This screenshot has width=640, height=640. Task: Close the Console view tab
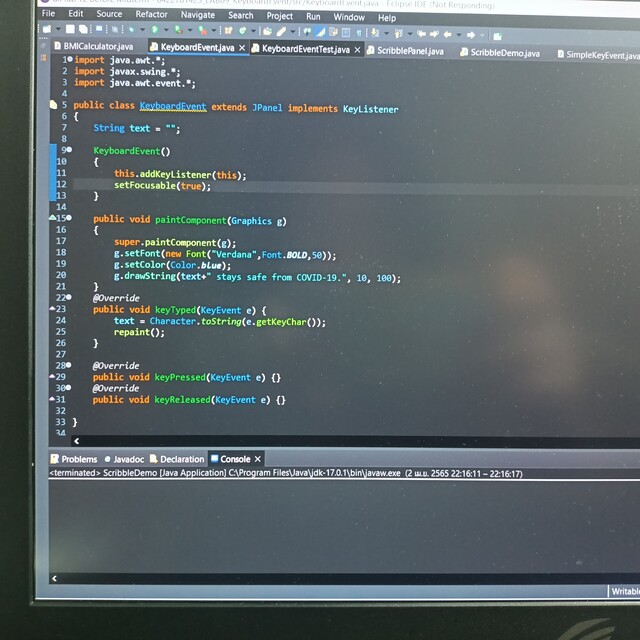259,459
